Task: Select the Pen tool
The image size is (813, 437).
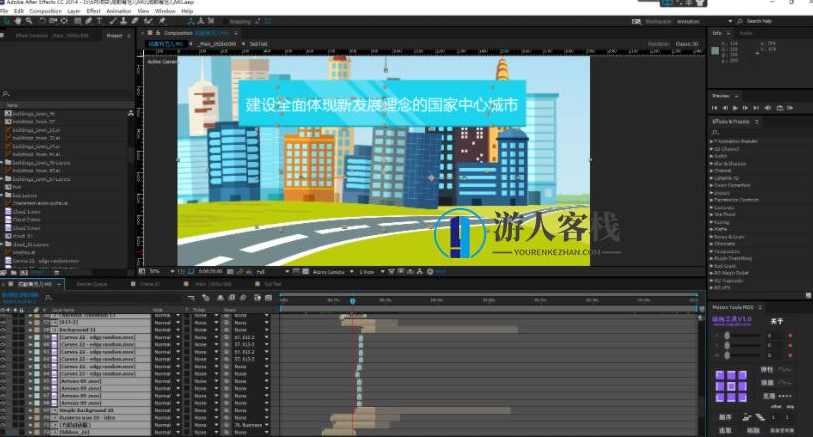Action: (88, 21)
